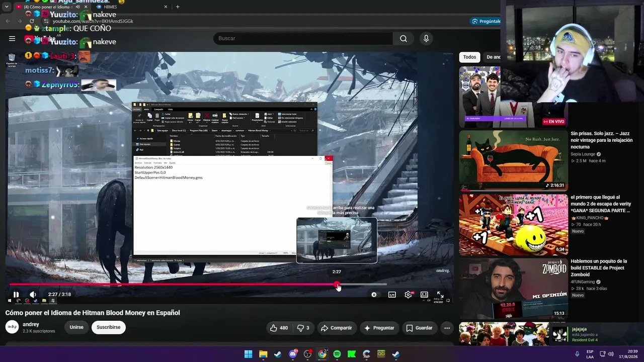
Task: Click the system tray microphone icon
Action: (x=577, y=354)
